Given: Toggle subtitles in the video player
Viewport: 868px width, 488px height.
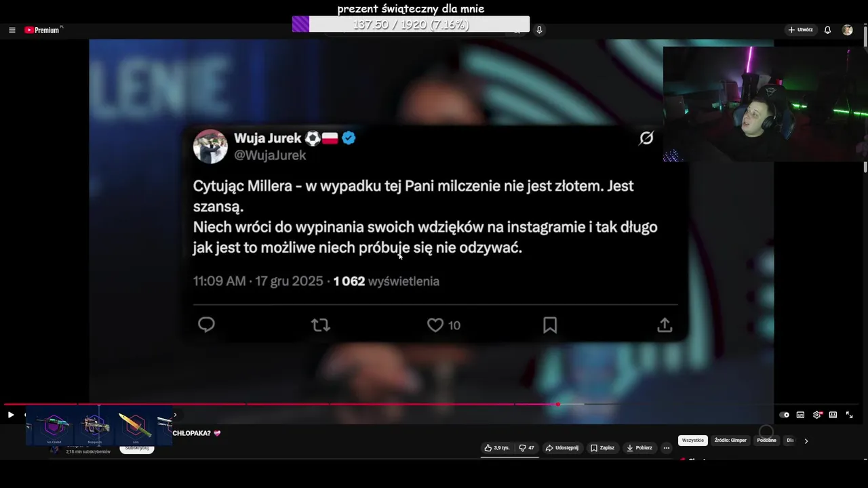Looking at the screenshot, I should tap(800, 415).
